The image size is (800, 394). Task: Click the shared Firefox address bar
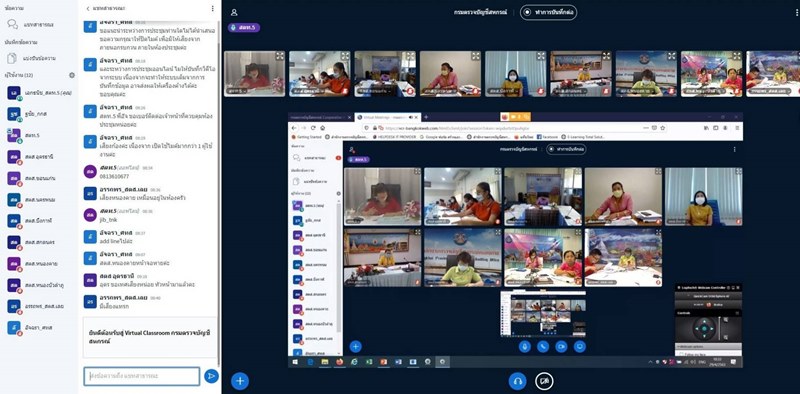pyautogui.click(x=515, y=128)
